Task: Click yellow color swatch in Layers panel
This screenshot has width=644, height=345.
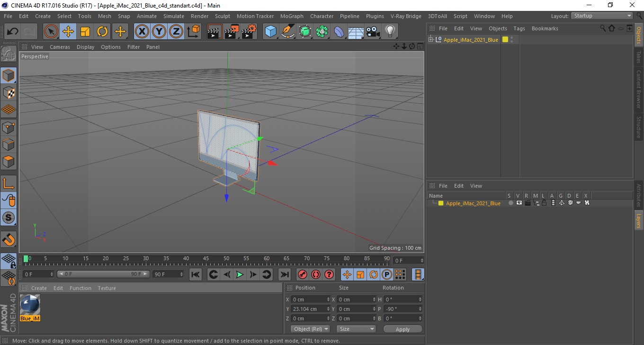Action: 441,203
